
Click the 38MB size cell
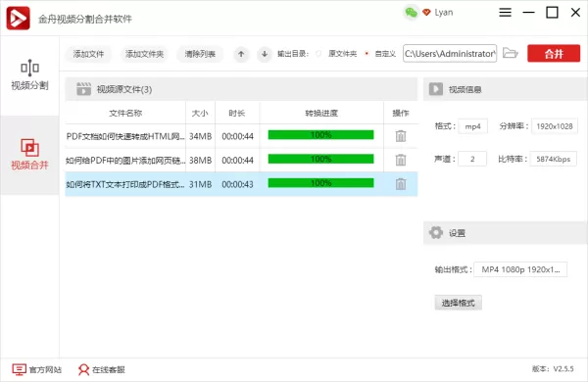coord(200,160)
